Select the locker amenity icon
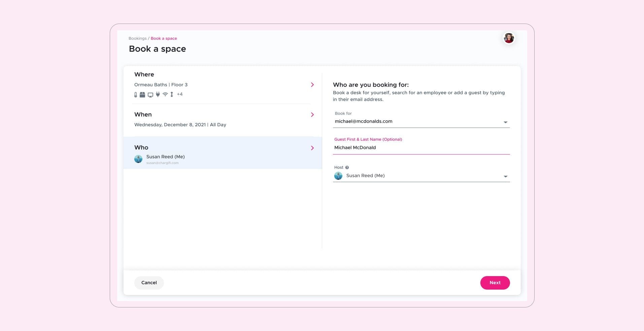 142,94
